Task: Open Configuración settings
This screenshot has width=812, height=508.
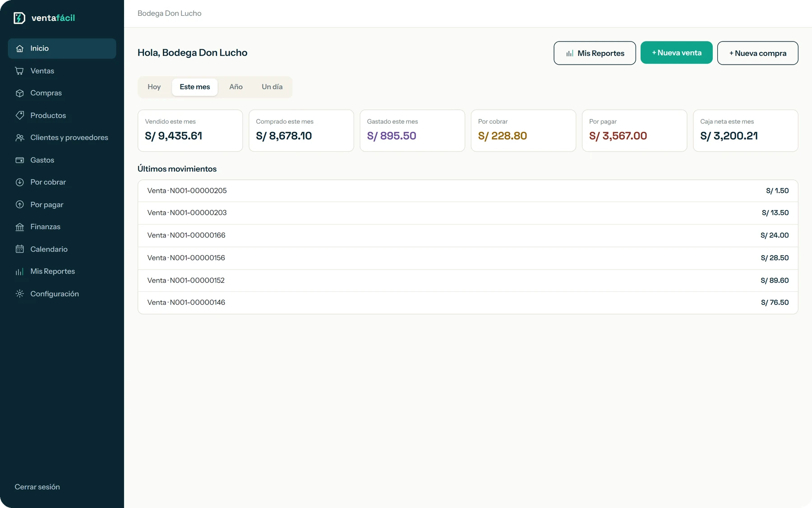Action: coord(62,294)
